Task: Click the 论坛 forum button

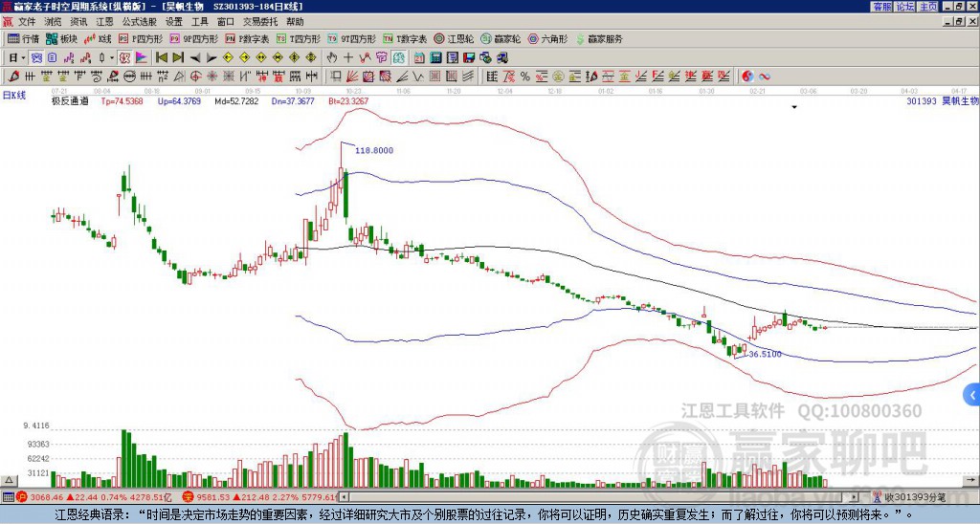Action: click(905, 7)
